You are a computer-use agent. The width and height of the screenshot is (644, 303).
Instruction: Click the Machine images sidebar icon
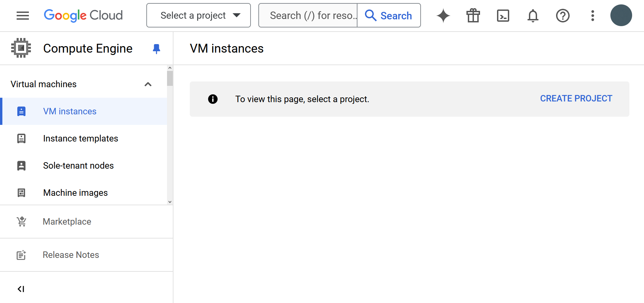[21, 193]
